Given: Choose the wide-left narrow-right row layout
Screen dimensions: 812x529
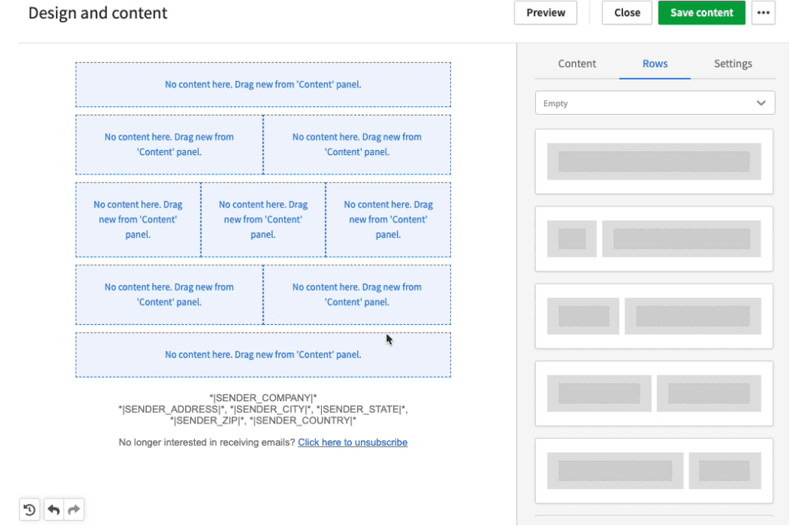Looking at the screenshot, I should pyautogui.click(x=654, y=470).
